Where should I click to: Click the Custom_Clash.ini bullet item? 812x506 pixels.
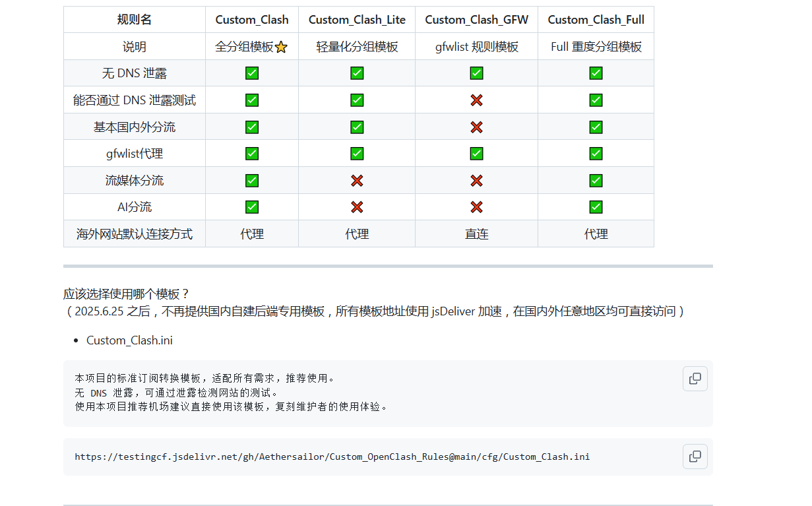(129, 340)
